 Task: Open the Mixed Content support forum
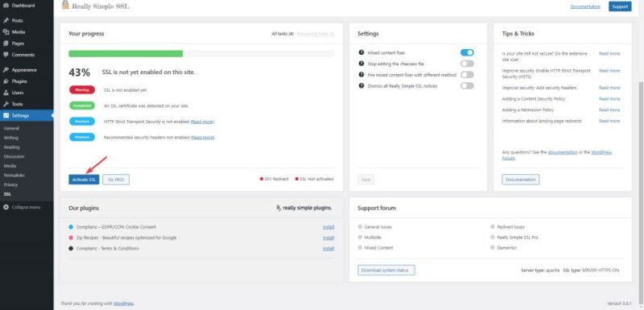pos(378,248)
